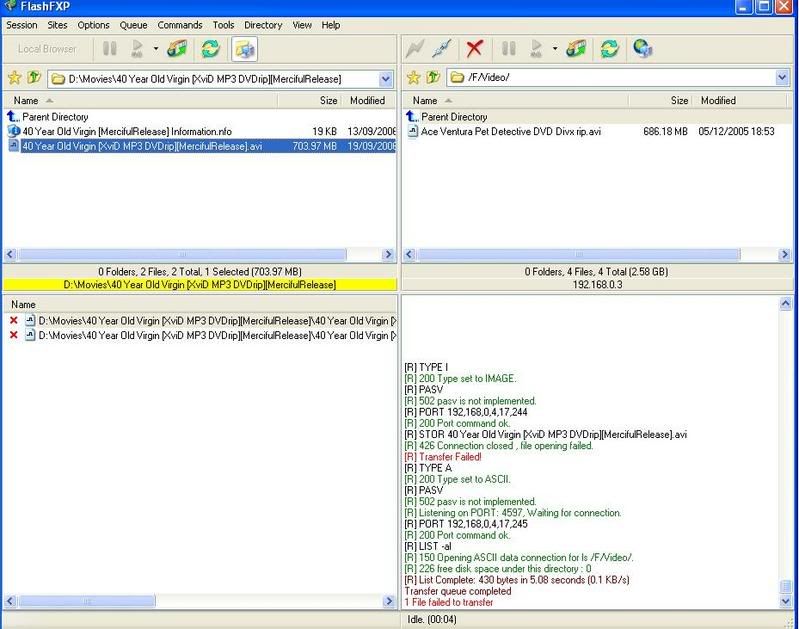Image resolution: width=799 pixels, height=629 pixels.
Task: Click right pane pause icon
Action: pos(509,49)
